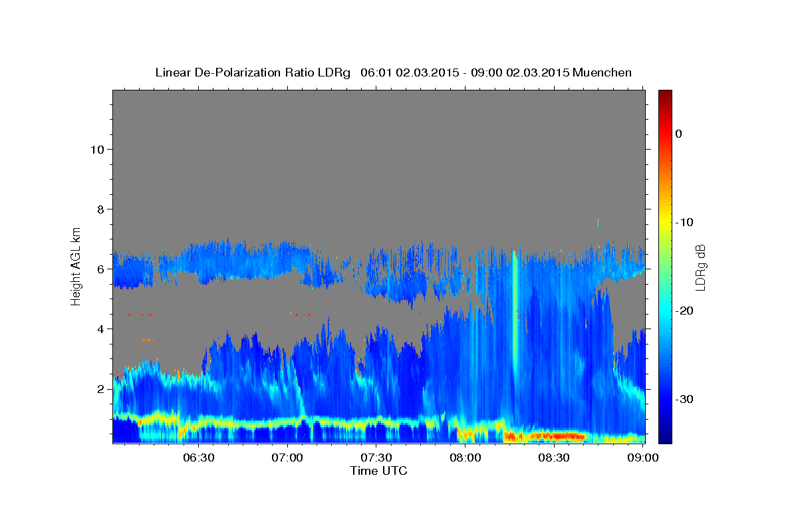Click the 07:00 time tick label
Image resolution: width=798 pixels, height=532 pixels.
[287, 458]
